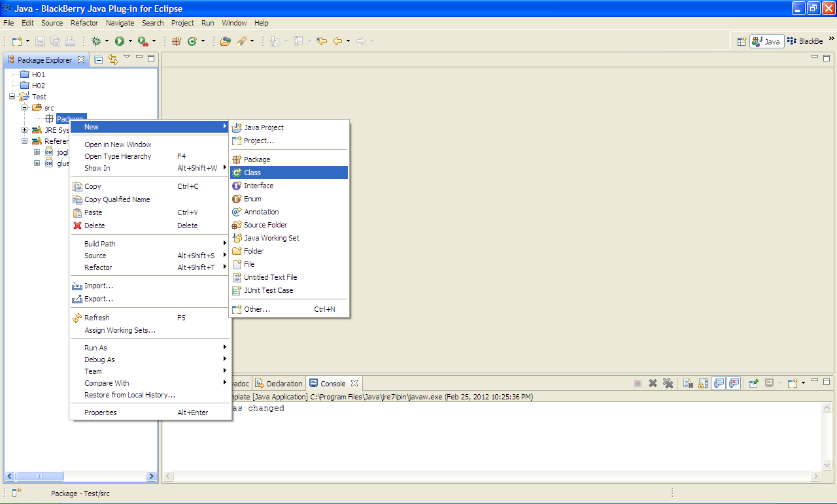The image size is (837, 504).
Task: Click the Debug bug toolbar icon
Action: pos(97,41)
